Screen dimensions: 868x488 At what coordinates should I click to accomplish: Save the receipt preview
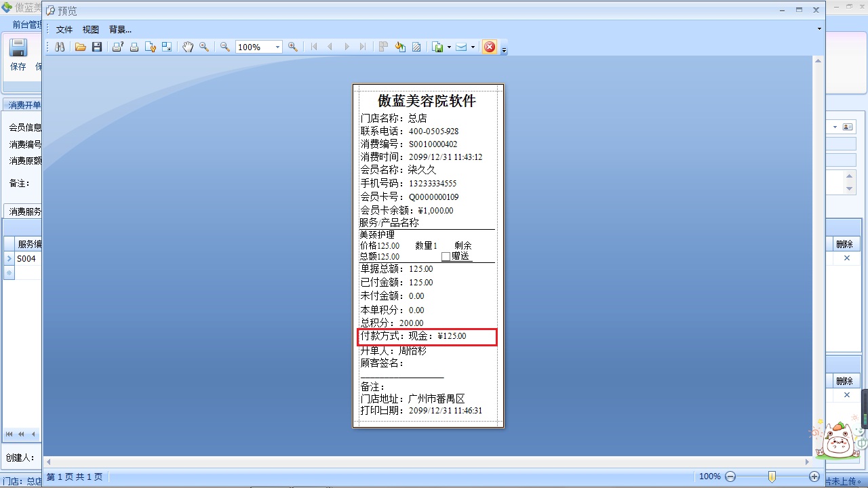point(97,47)
